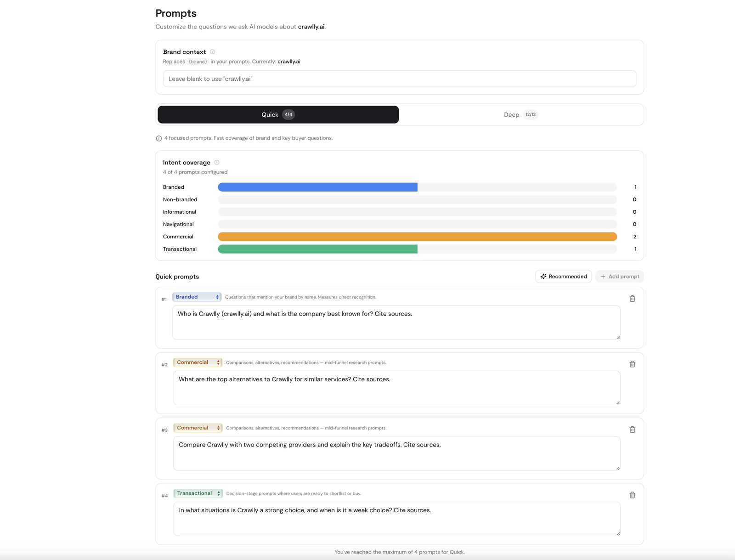Remove prompt #3 via trash icon
Image resolution: width=735 pixels, height=560 pixels.
(632, 430)
